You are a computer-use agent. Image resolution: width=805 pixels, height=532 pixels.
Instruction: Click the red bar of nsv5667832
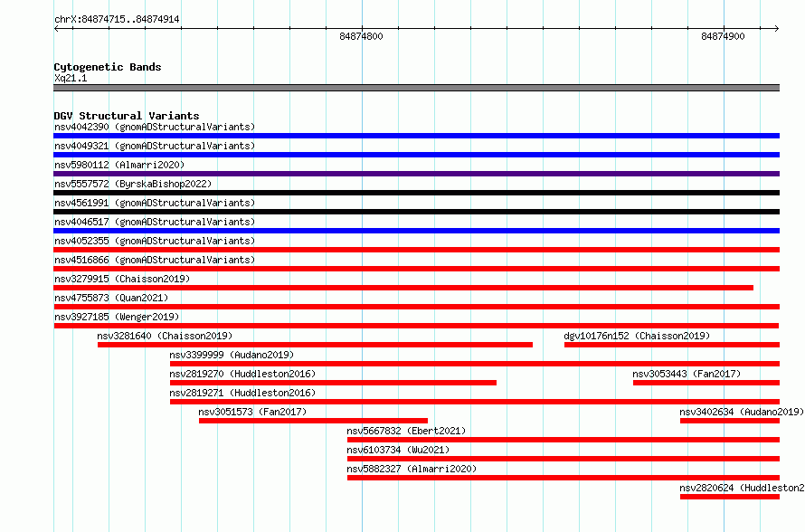pos(563,440)
